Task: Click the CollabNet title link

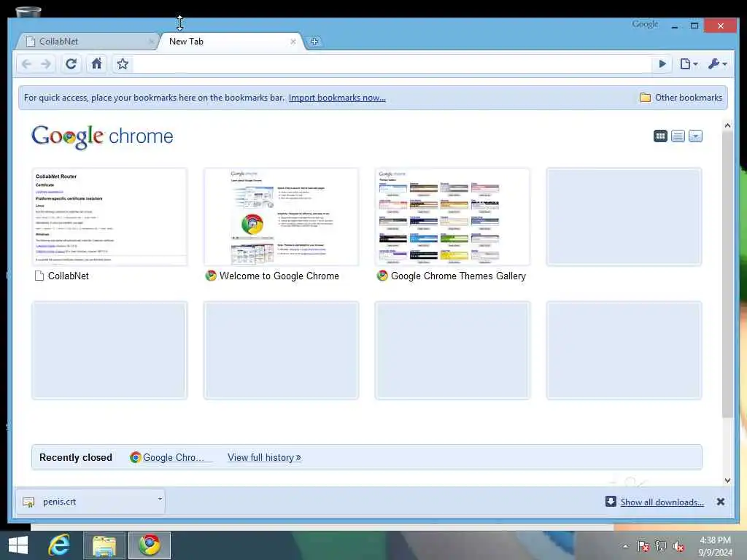Action: click(x=68, y=276)
